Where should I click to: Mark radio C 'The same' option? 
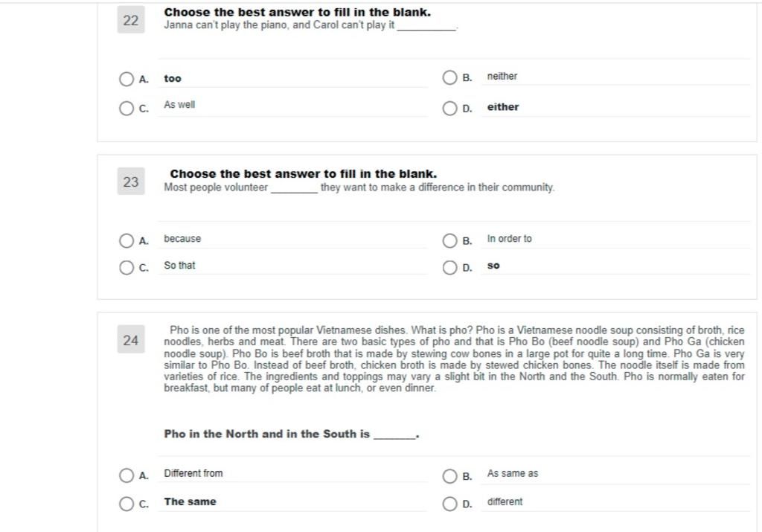[127, 503]
